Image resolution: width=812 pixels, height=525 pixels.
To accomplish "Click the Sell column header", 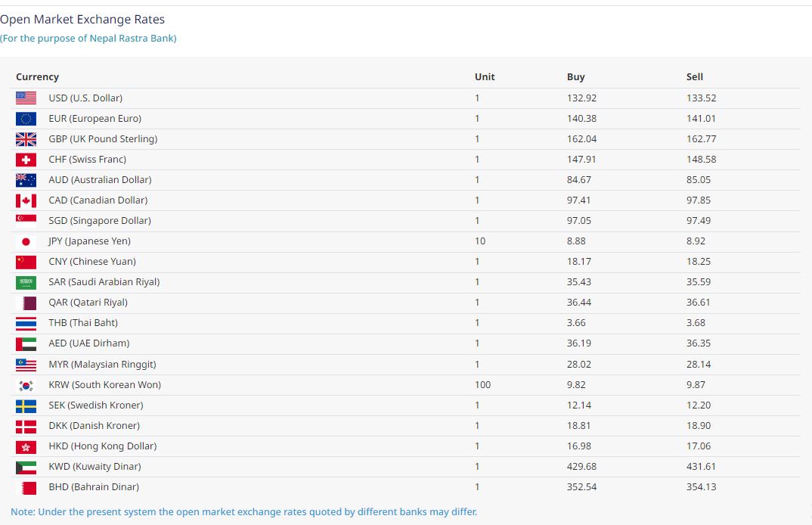I will pos(694,77).
